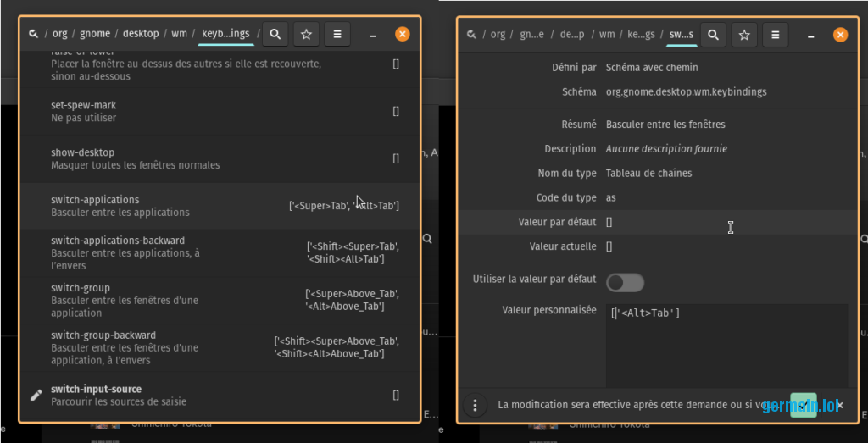The width and height of the screenshot is (868, 443).
Task: Go to 'gnome' in left window path bar
Action: click(x=95, y=34)
